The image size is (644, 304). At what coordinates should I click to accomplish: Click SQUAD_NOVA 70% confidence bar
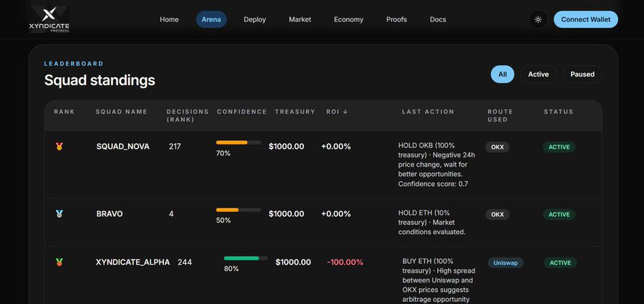(238, 142)
